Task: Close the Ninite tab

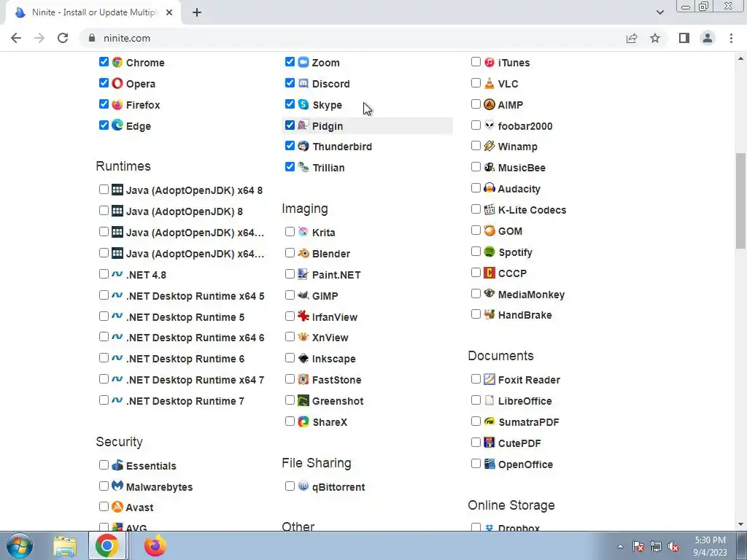Action: (x=169, y=12)
